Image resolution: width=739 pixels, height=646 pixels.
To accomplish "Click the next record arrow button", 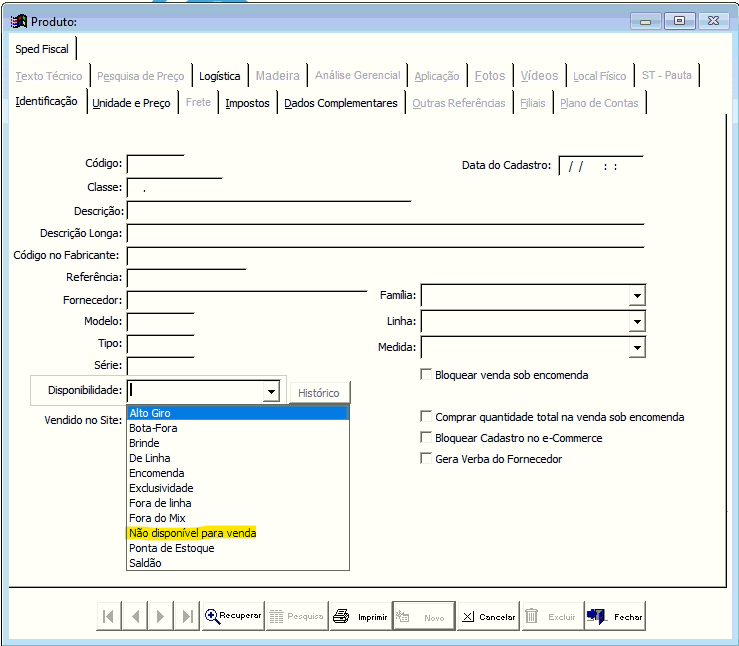I will click(160, 617).
